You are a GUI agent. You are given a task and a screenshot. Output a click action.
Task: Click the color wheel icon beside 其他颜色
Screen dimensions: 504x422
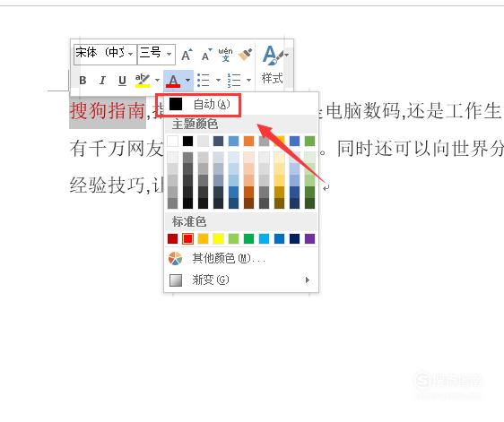pyautogui.click(x=175, y=259)
